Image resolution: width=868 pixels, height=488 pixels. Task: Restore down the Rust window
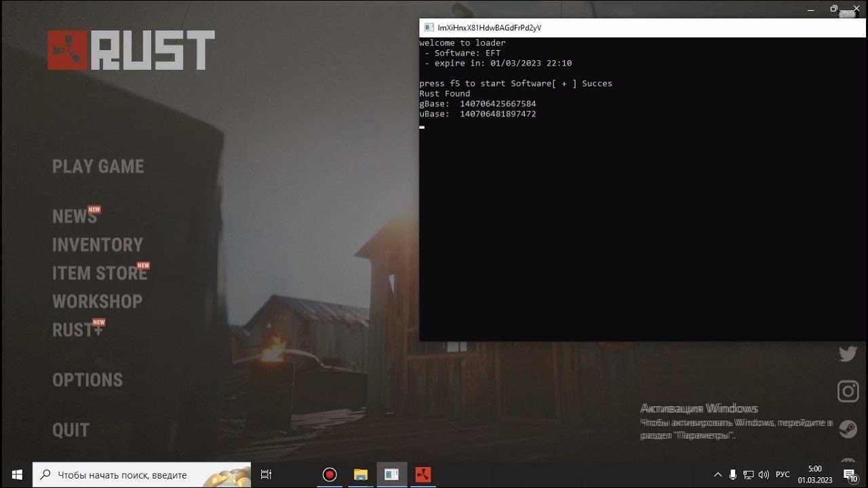(x=834, y=9)
